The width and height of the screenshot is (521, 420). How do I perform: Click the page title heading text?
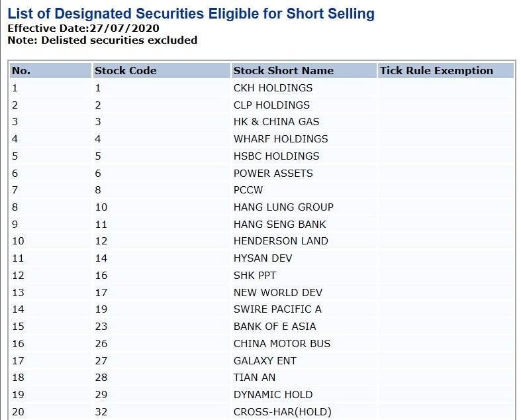(x=191, y=14)
